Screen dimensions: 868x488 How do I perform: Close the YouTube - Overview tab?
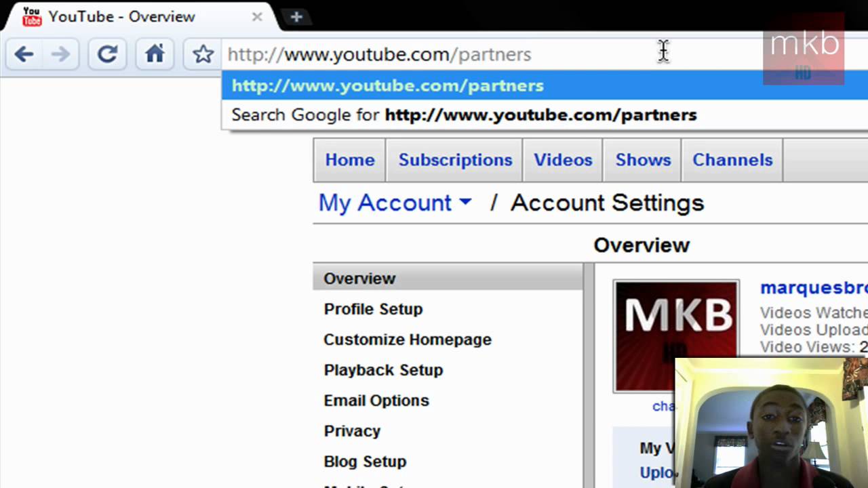tap(257, 16)
